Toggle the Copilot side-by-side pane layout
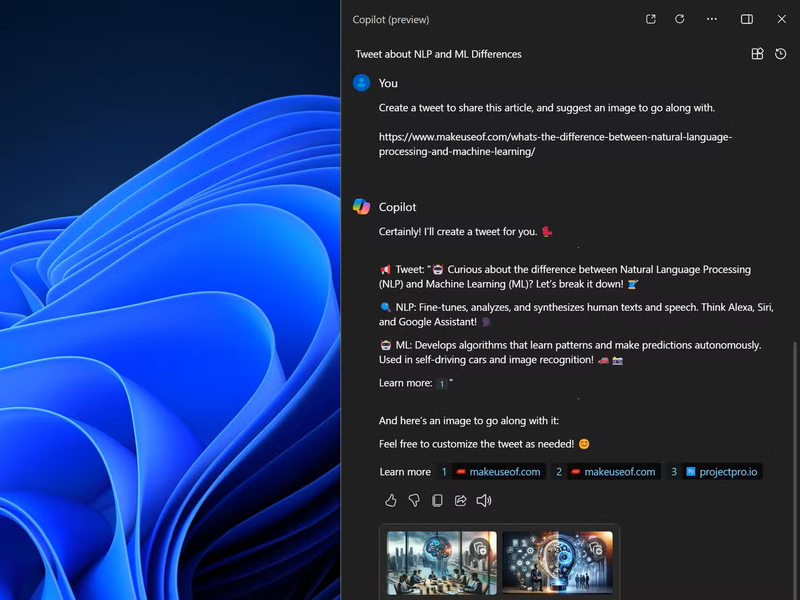This screenshot has height=600, width=800. coord(746,19)
